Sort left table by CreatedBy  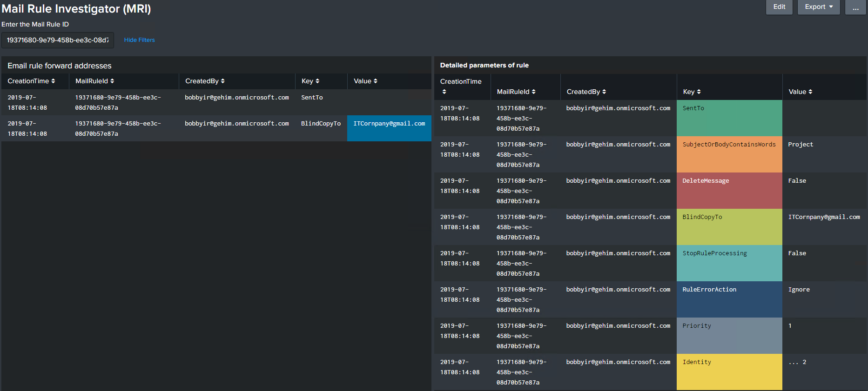click(x=205, y=81)
